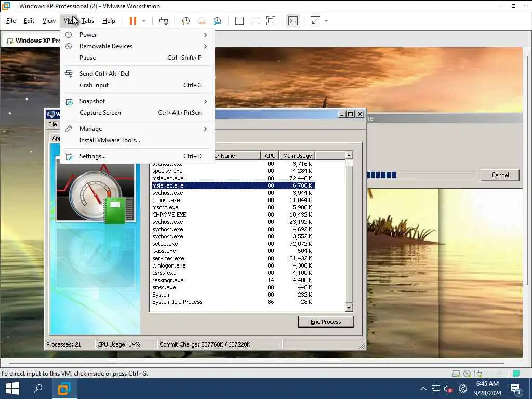The width and height of the screenshot is (532, 399).
Task: Open the Windows Start button
Action: [x=12, y=389]
